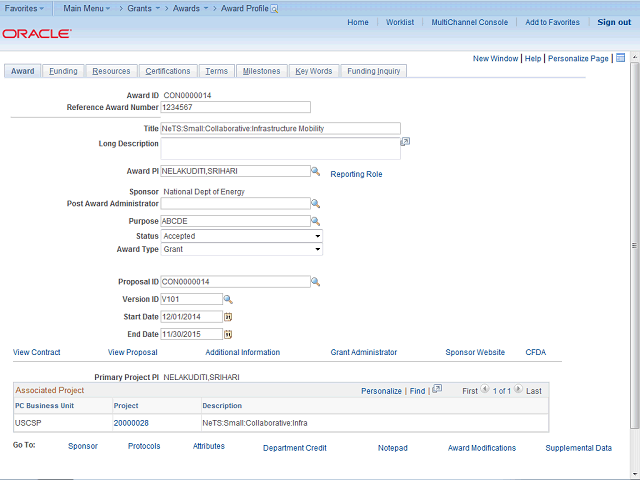Expand the Long Description editor icon
This screenshot has height=480, width=640.
[405, 143]
